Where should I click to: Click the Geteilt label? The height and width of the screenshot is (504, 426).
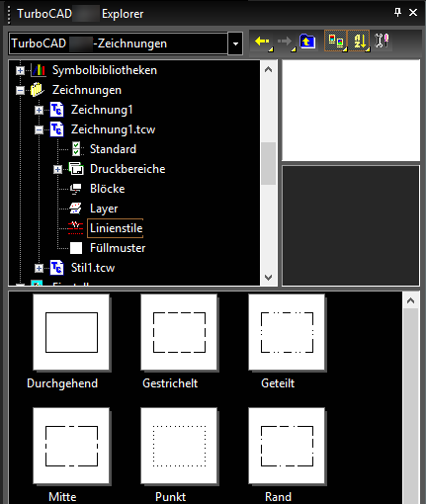tap(278, 383)
